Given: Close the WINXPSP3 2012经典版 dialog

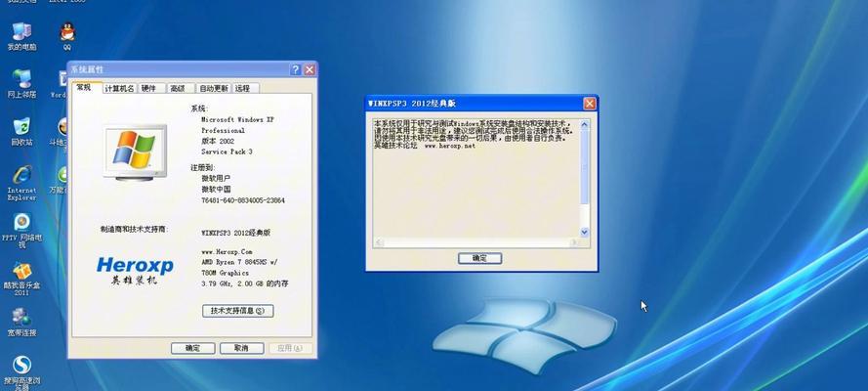Looking at the screenshot, I should [590, 104].
